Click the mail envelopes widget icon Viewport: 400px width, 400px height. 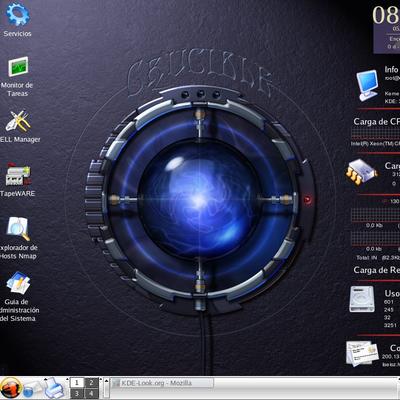[x=362, y=353]
